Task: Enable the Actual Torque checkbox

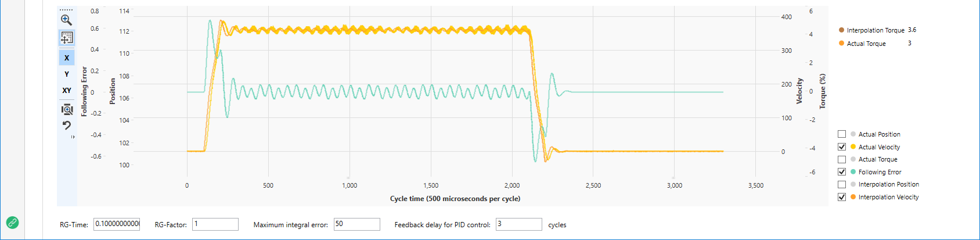Action: click(x=842, y=159)
